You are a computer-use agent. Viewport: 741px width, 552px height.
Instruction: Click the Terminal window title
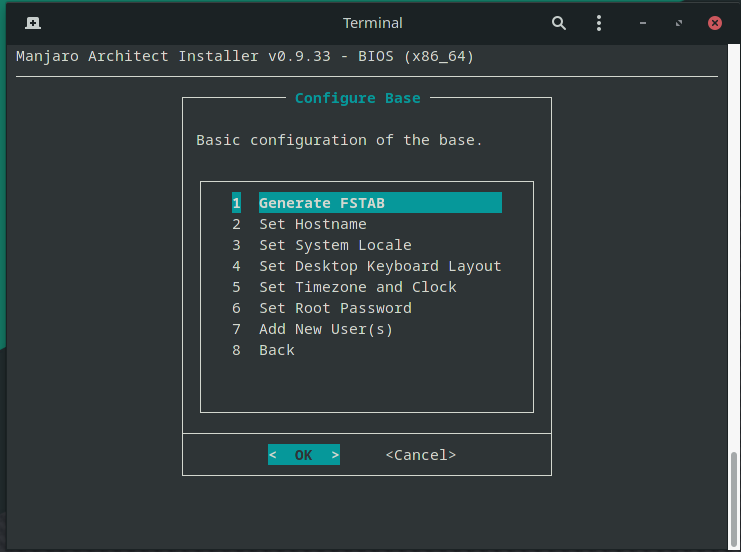point(372,22)
